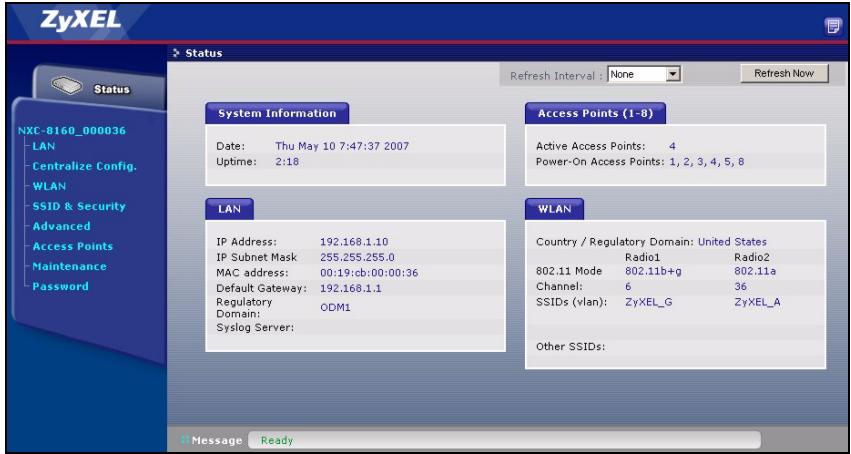Click the MAC address 00:19:cb:00:00:36
851x454 pixels.
click(x=369, y=273)
